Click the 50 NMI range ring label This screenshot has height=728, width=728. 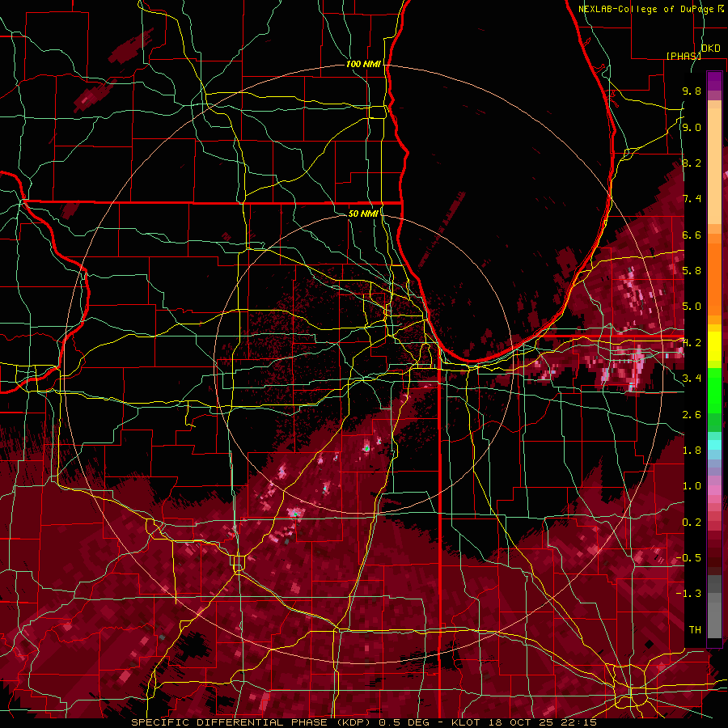363,214
